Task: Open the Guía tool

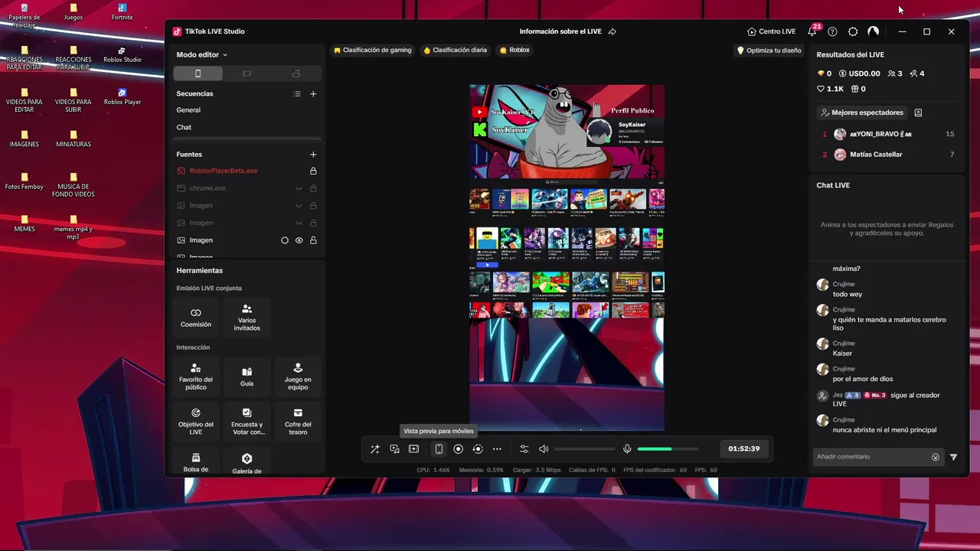Action: 247,377
